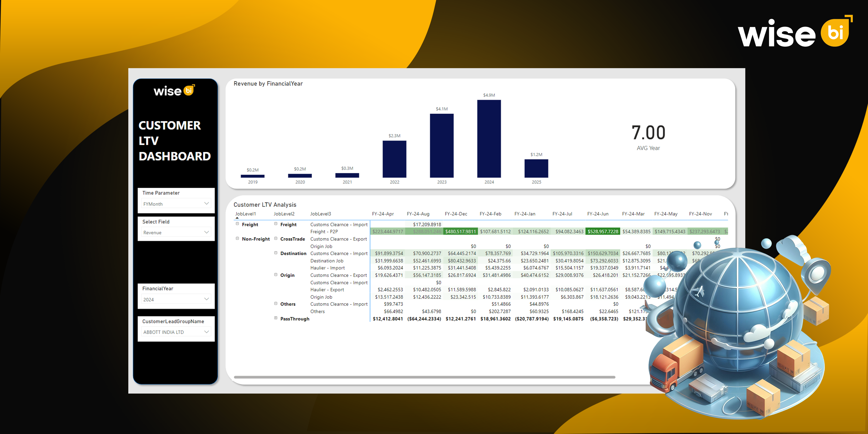Sort by the JobLevel1 column header
This screenshot has width=868, height=434.
tap(246, 214)
